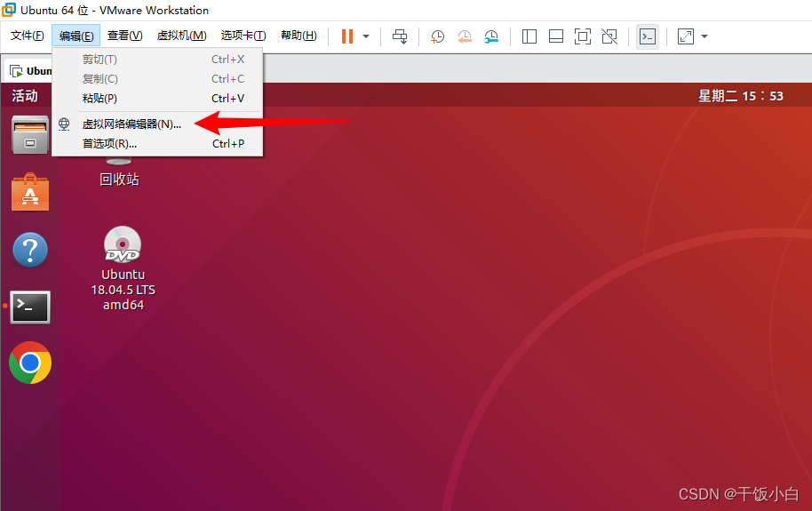Pause the virtual machine
Image resolution: width=812 pixels, height=511 pixels.
(x=347, y=36)
